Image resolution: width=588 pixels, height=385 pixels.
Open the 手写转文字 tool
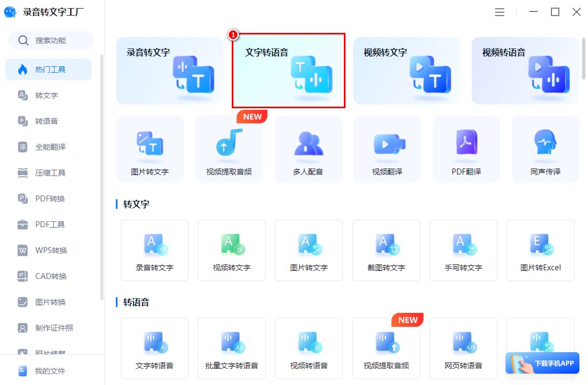point(464,250)
